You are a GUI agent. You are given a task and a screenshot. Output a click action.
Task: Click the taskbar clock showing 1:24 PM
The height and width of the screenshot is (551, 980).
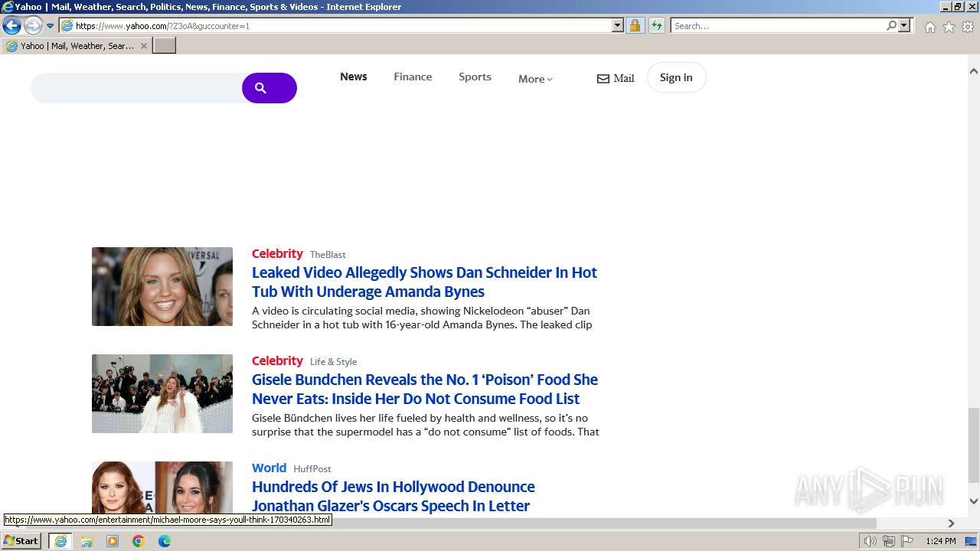[x=940, y=541]
